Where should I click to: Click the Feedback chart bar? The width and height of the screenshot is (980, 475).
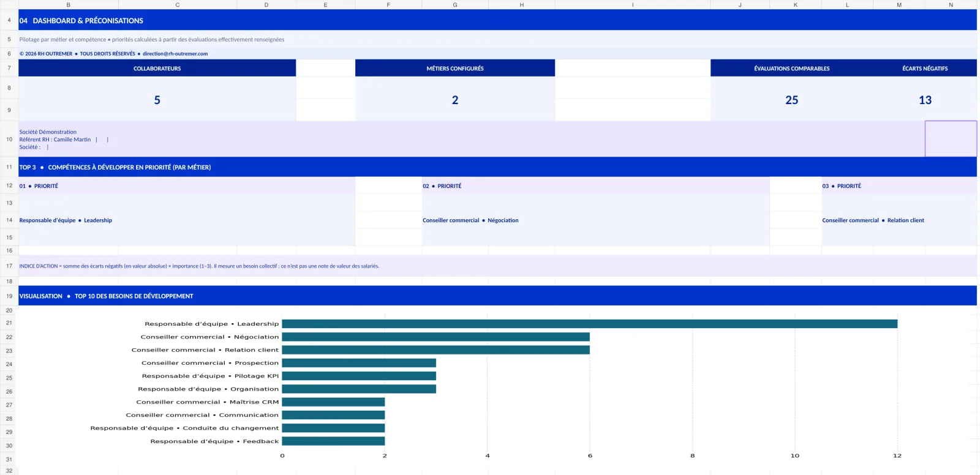tap(333, 441)
